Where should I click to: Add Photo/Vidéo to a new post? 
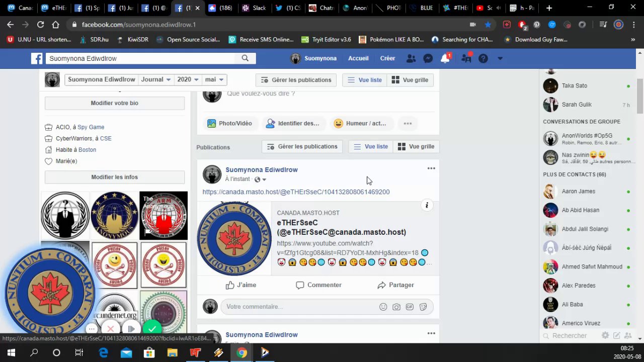coord(229,123)
